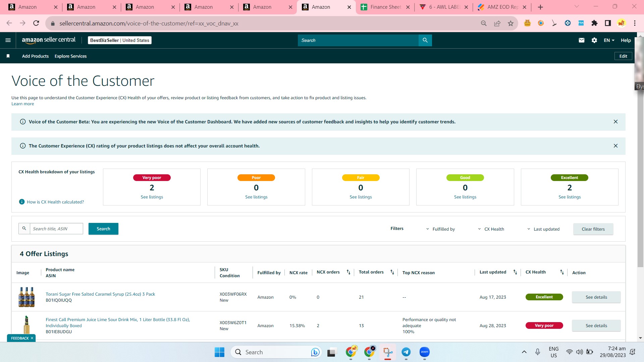
Task: Share this page from address bar
Action: pos(497,23)
